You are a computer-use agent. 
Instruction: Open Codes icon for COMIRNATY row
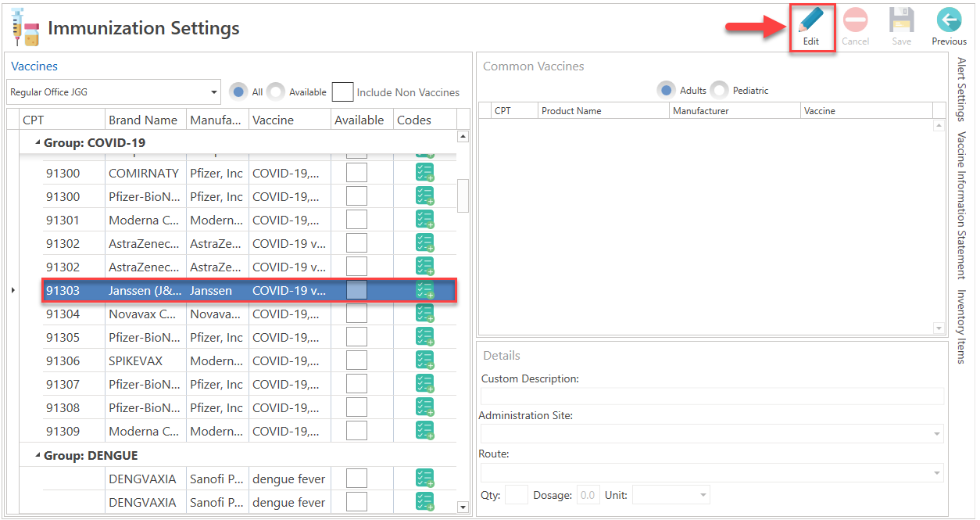coord(424,173)
